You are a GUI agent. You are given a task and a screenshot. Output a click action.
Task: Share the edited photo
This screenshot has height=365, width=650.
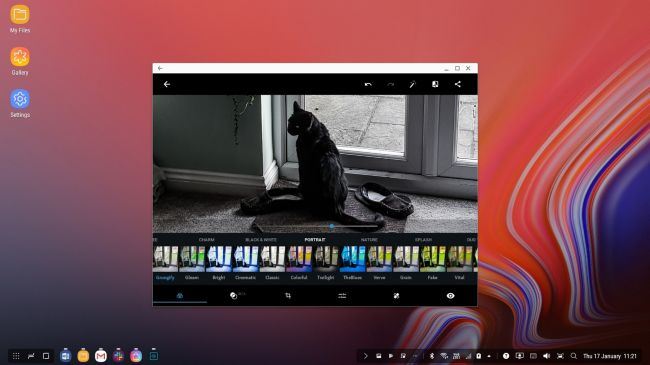click(x=457, y=84)
